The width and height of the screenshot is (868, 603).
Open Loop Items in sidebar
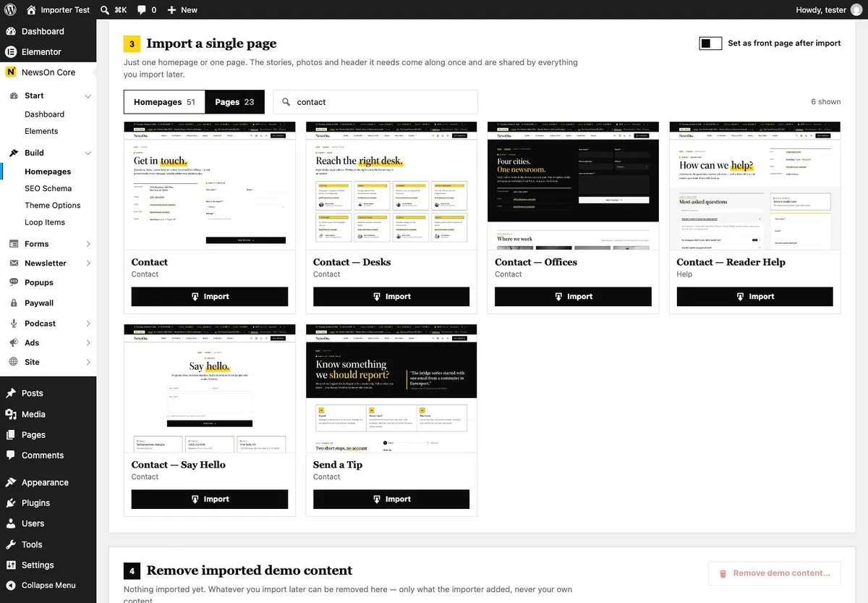(x=45, y=222)
